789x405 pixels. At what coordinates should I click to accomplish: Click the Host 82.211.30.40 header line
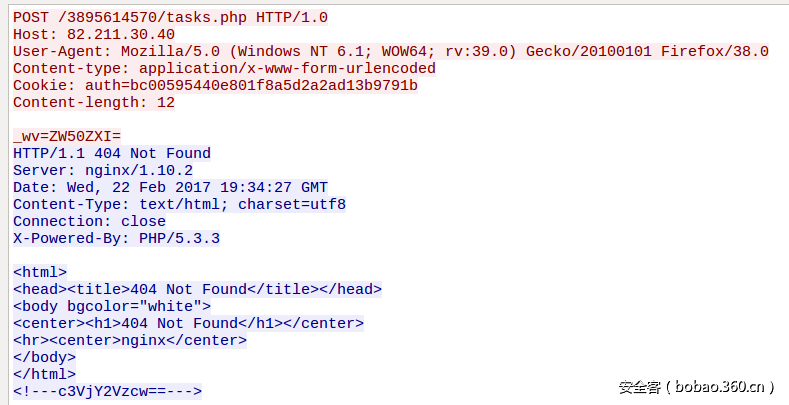[94, 35]
